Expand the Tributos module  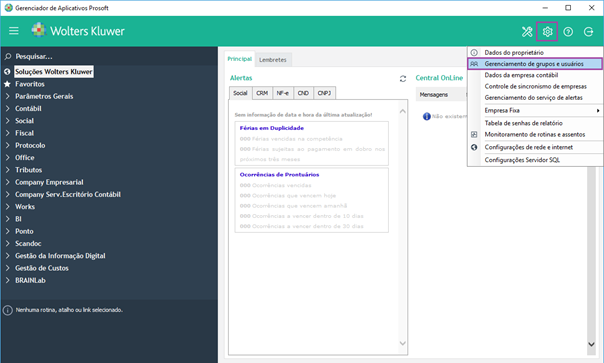click(x=7, y=170)
